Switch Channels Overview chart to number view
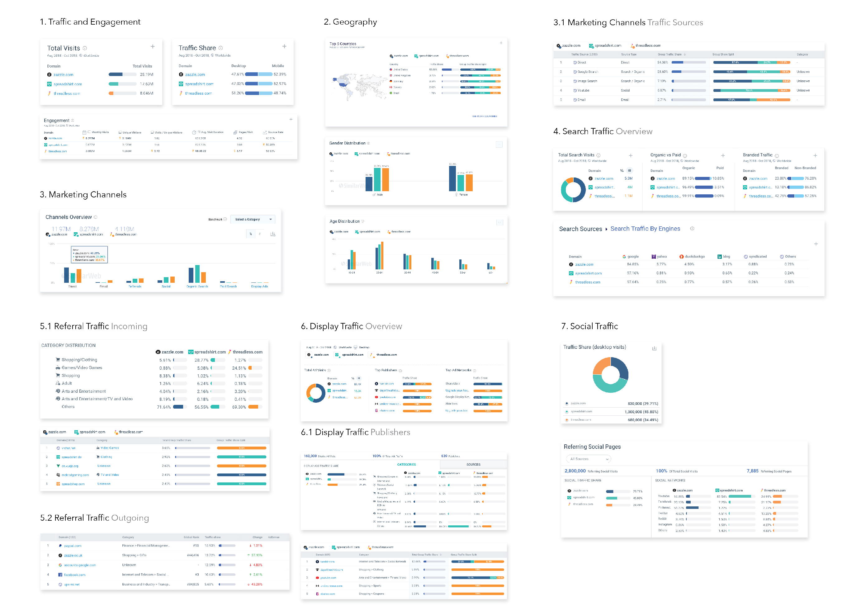This screenshot has width=847, height=616. click(x=260, y=234)
